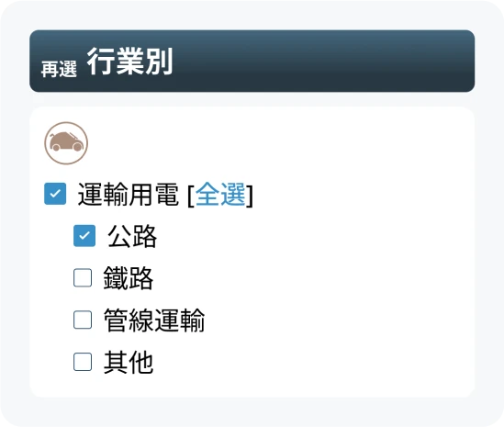Click the white checkmark beside 公路

(x=84, y=236)
